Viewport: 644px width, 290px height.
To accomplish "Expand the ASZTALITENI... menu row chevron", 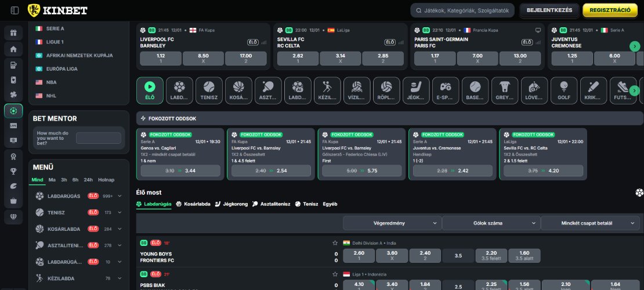I will coord(120,245).
